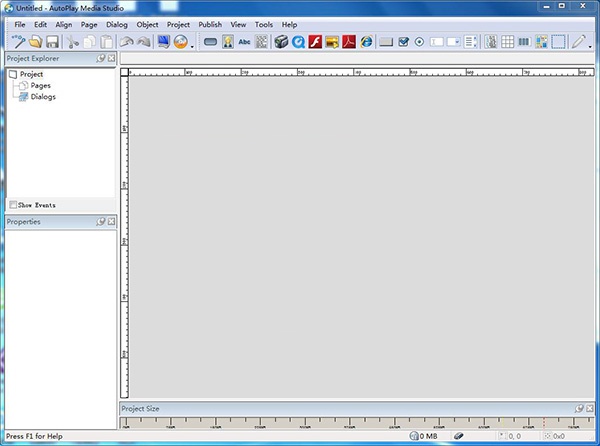This screenshot has height=446, width=600.
Task: Add a Video object using camera icon
Action: 281,42
